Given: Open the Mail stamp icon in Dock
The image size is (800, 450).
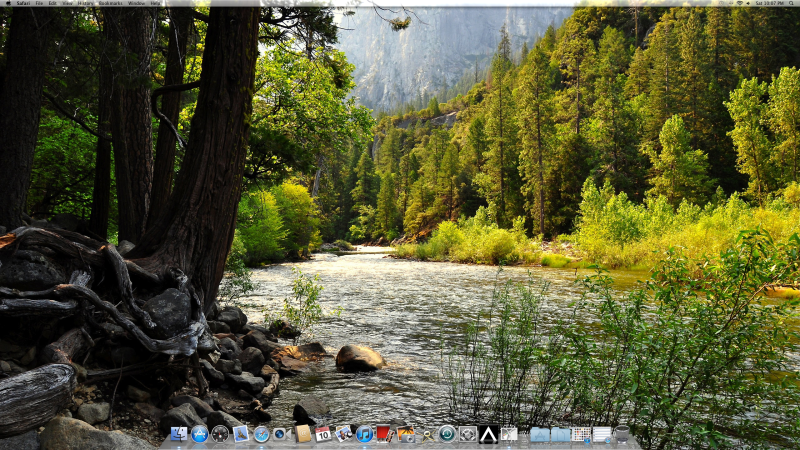Looking at the screenshot, I should pyautogui.click(x=240, y=434).
